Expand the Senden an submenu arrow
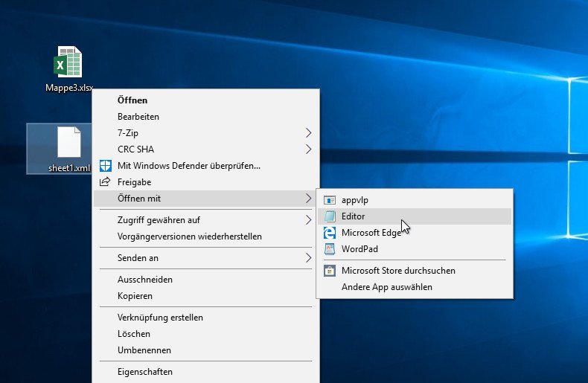 309,258
